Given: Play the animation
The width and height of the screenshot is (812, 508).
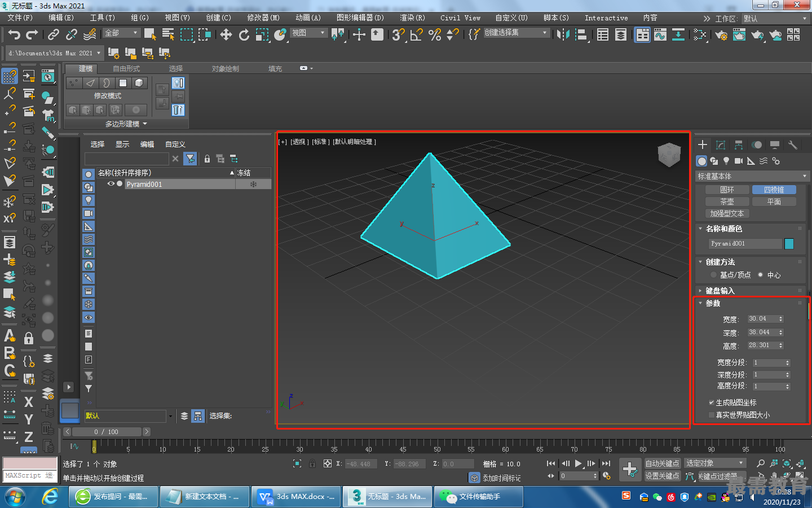Looking at the screenshot, I should (x=578, y=463).
